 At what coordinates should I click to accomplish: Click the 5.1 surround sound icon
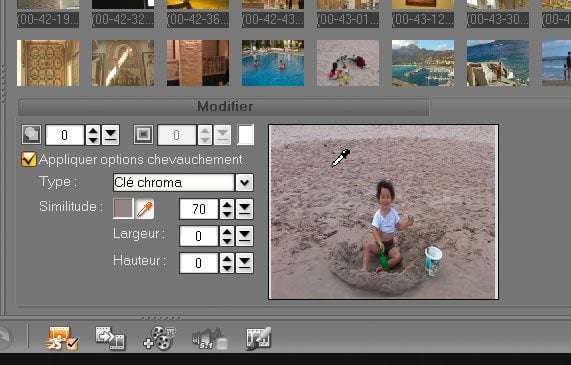209,338
